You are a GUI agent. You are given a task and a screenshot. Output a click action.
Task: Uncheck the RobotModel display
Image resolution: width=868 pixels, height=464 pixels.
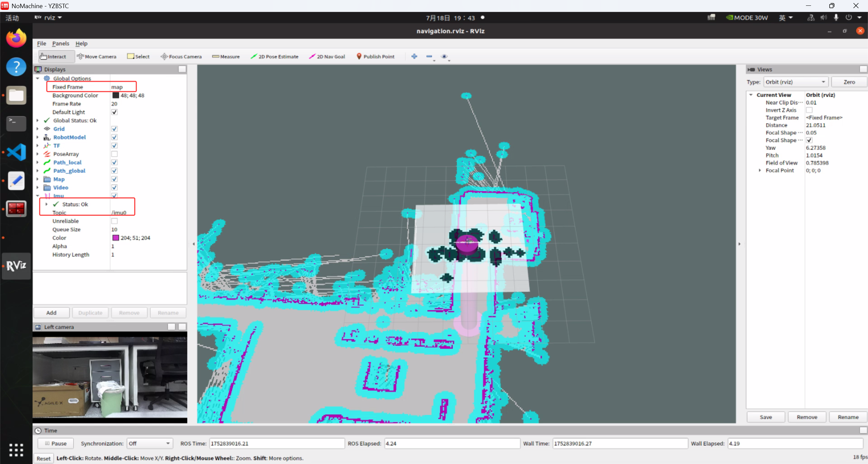(x=114, y=137)
